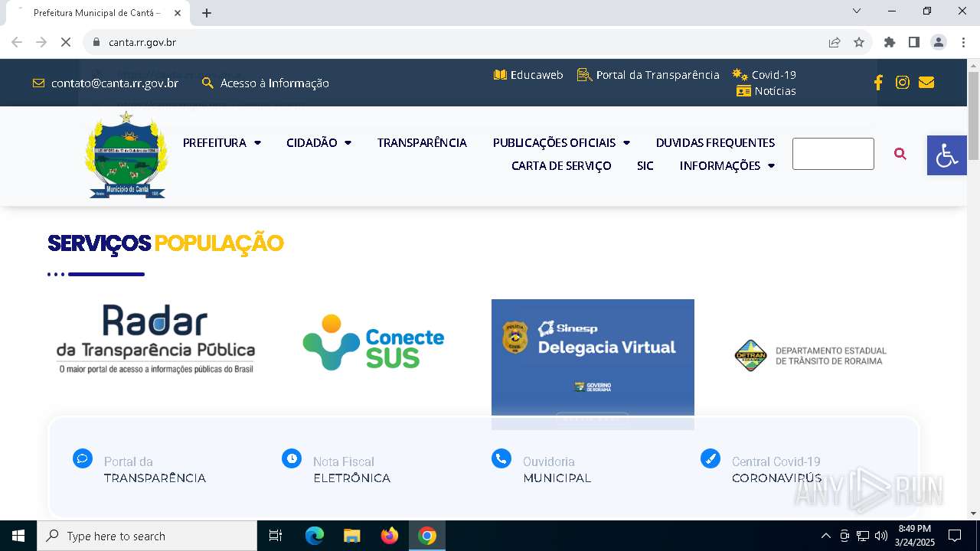
Task: Bookmark this page with the star icon
Action: pos(859,42)
